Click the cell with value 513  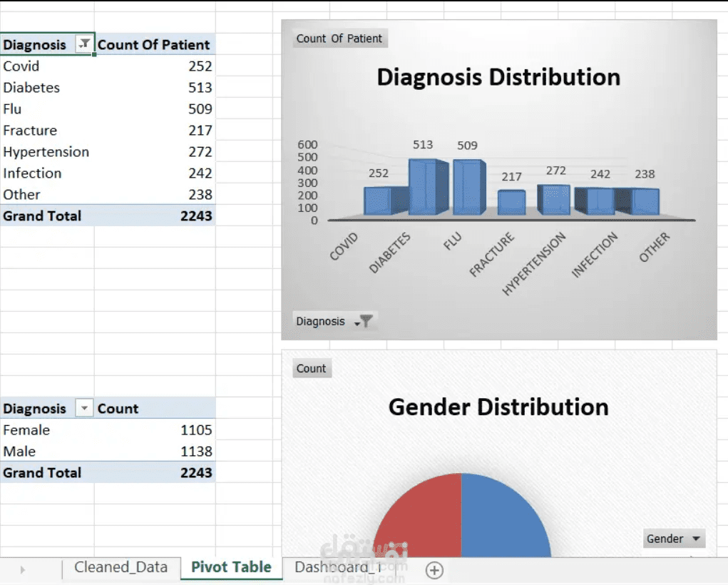coord(155,87)
